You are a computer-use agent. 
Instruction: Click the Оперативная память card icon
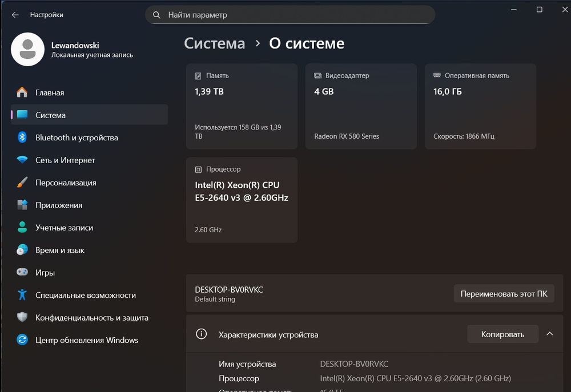pyautogui.click(x=437, y=75)
